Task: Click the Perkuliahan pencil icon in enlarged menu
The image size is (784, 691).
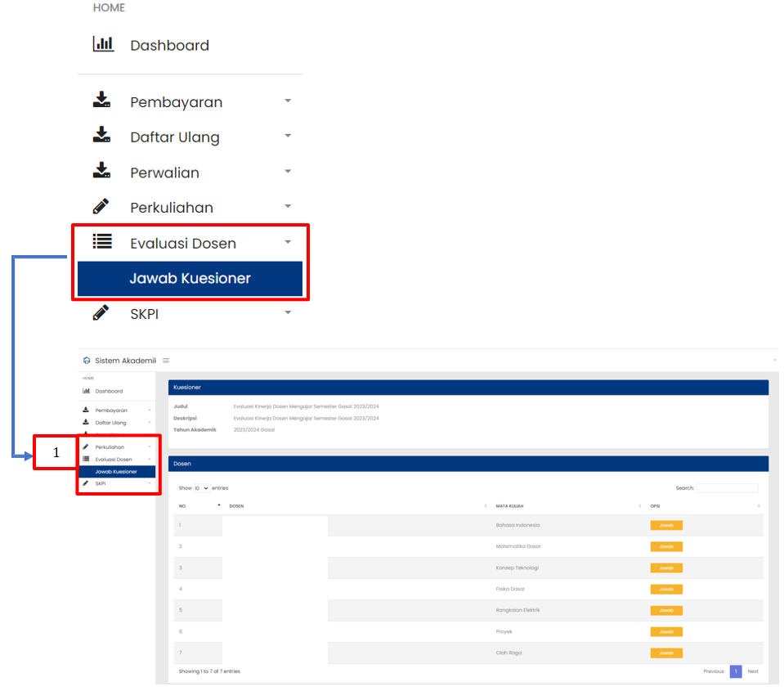Action: (101, 205)
